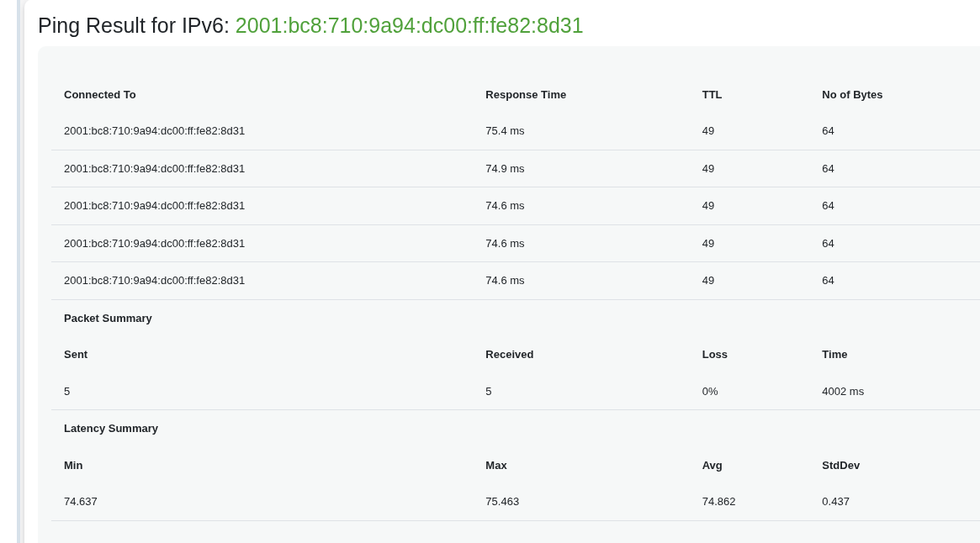Select the 0% packet loss value

[710, 392]
